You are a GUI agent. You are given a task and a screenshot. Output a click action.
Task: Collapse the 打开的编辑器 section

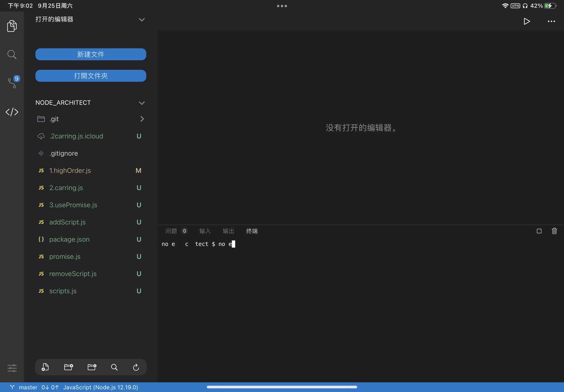tap(142, 20)
